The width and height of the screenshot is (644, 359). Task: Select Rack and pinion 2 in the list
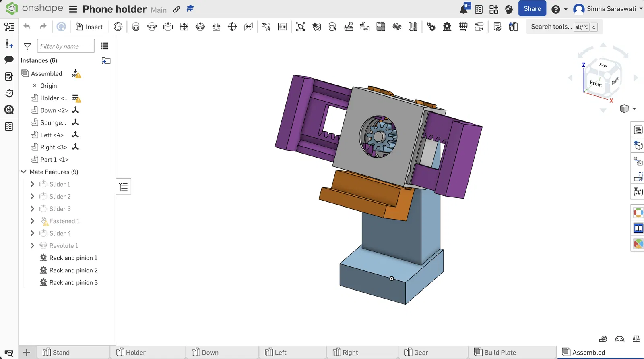73,270
